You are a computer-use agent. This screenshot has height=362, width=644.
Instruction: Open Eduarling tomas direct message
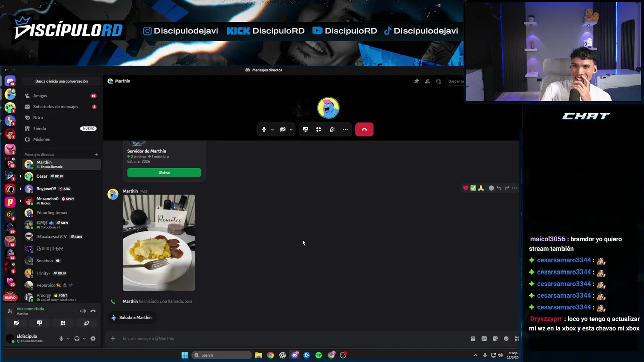click(61, 213)
